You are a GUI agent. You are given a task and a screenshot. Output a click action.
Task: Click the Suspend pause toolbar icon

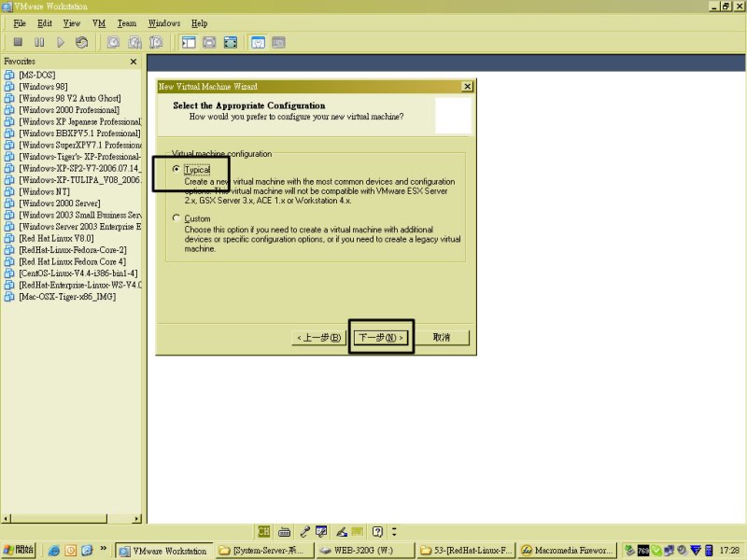coord(39,42)
